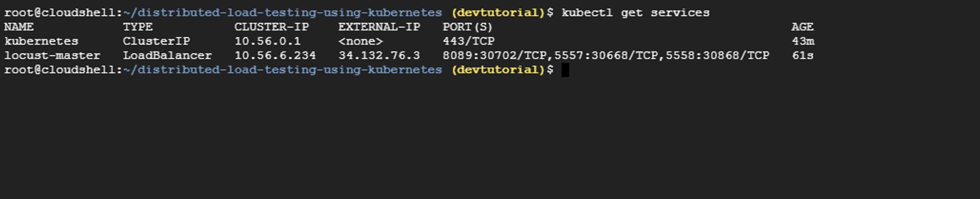Click the cluster IP 10.56.0.1
980x199 pixels.
(268, 41)
